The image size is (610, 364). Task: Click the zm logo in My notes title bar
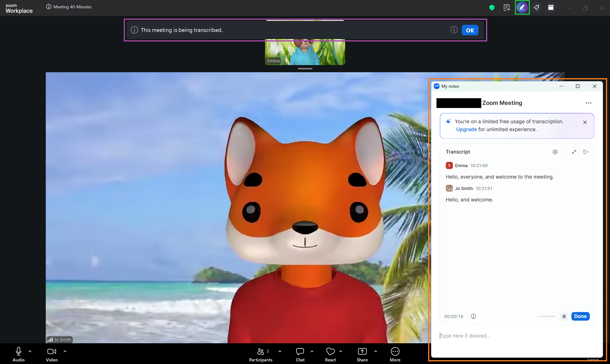coord(437,86)
